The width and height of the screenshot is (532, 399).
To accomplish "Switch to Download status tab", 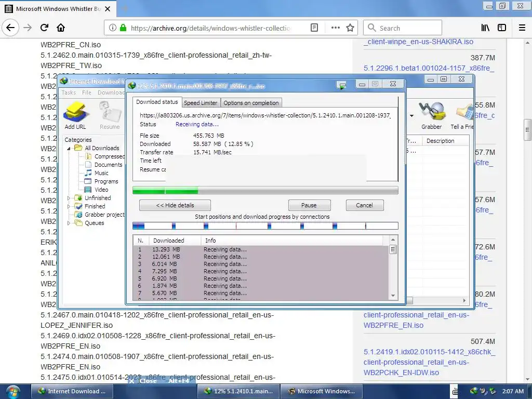I will click(x=157, y=102).
